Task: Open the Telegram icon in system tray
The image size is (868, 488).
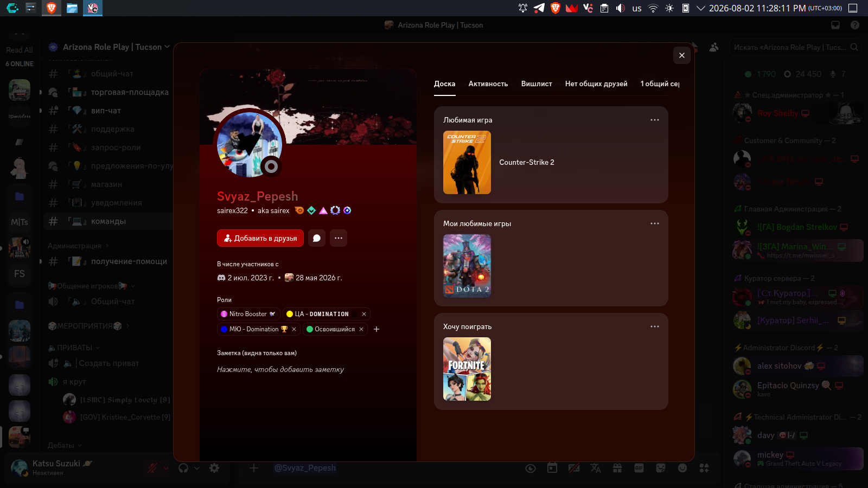Action: click(x=539, y=8)
